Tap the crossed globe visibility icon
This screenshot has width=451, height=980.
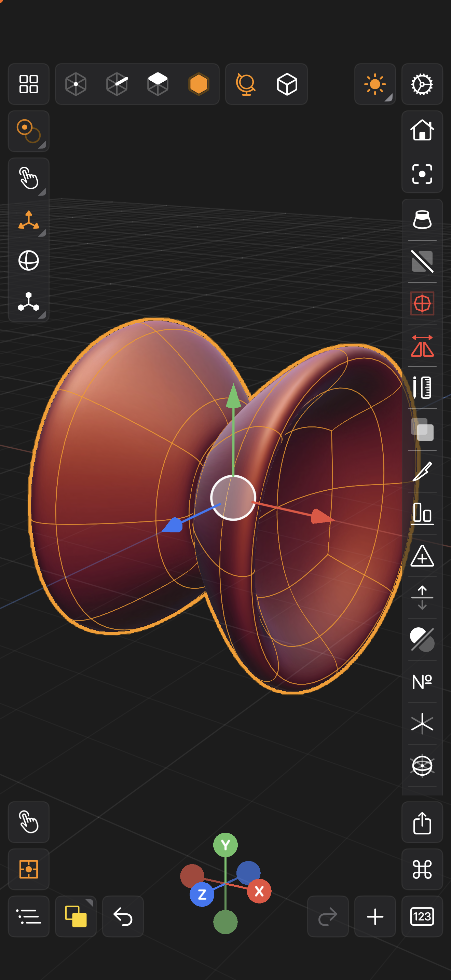tap(422, 766)
